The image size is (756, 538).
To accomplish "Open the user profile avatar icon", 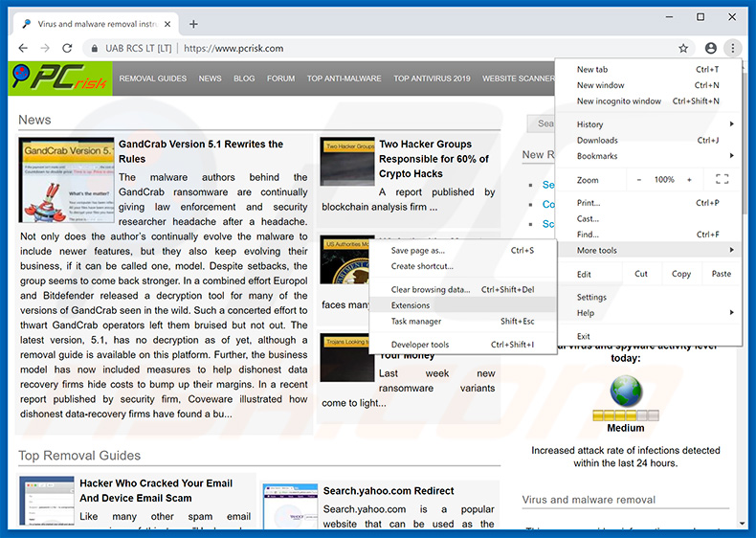I will point(710,48).
